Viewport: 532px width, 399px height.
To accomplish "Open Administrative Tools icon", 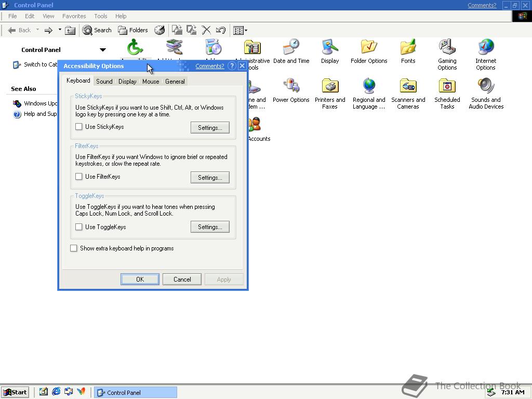I will (252, 48).
